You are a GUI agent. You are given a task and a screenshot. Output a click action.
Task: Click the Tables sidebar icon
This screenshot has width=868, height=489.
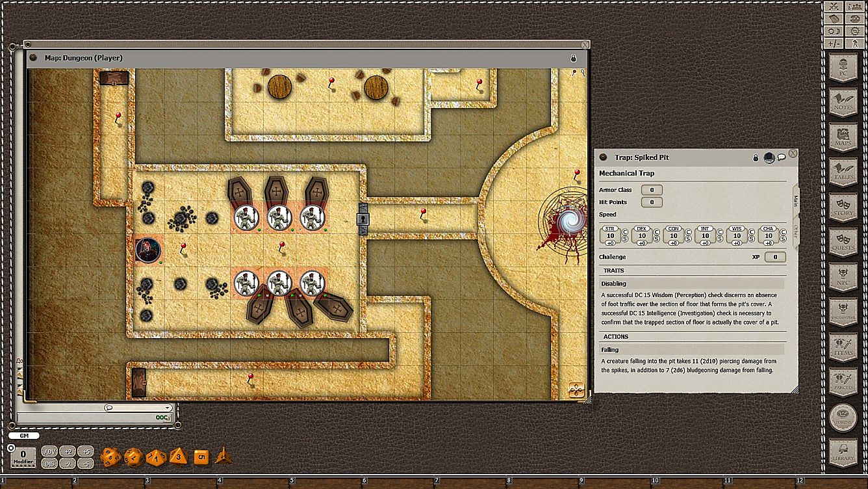[x=843, y=173]
